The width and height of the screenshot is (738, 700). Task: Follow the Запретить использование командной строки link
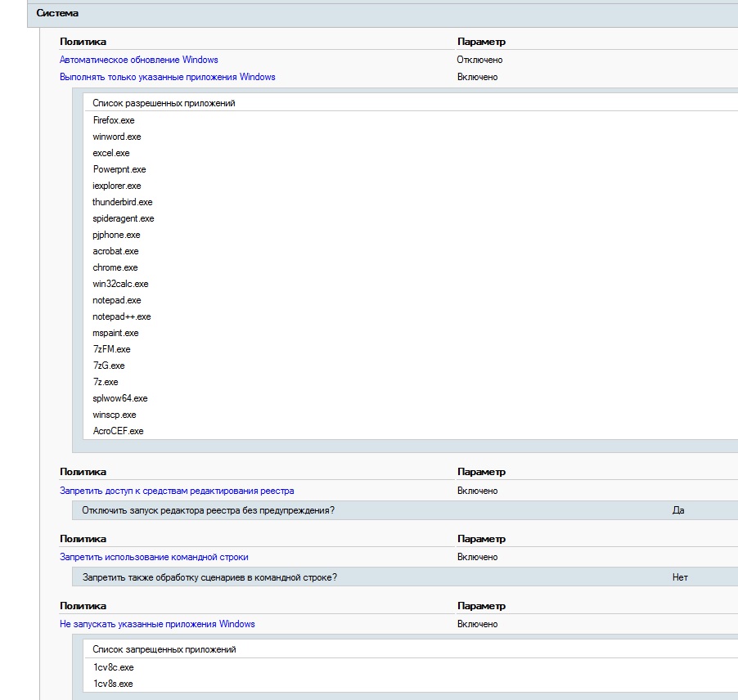[154, 557]
